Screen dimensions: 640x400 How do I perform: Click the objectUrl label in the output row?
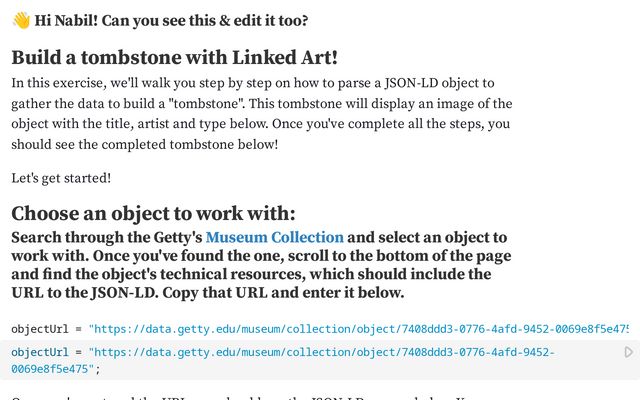(x=40, y=329)
